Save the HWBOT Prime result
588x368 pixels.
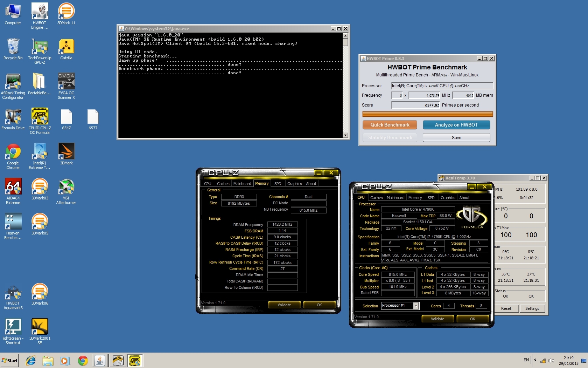[x=456, y=137]
